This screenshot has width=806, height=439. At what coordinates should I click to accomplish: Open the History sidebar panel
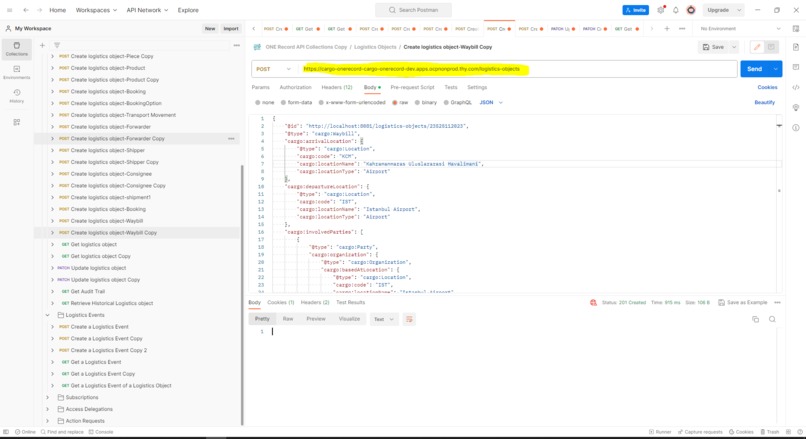[16, 96]
